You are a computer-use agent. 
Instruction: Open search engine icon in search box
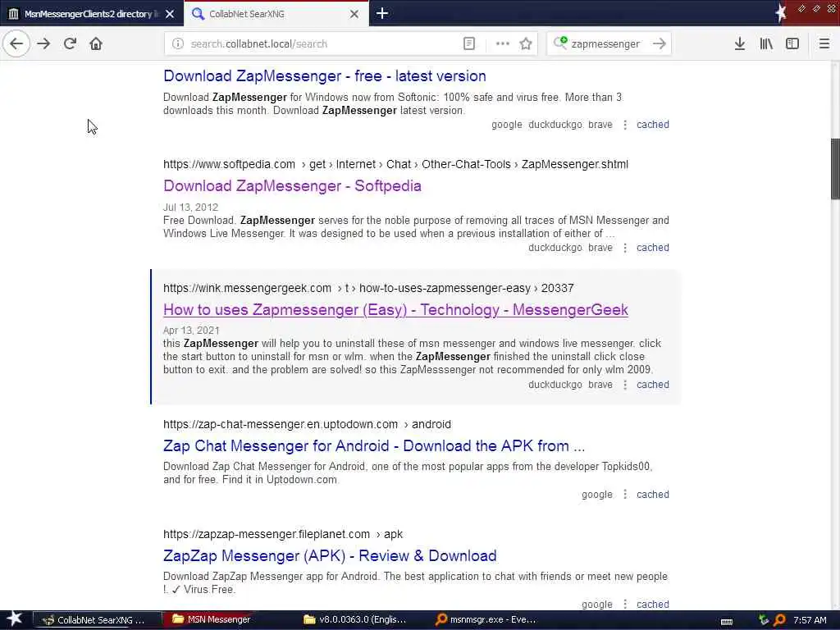560,43
